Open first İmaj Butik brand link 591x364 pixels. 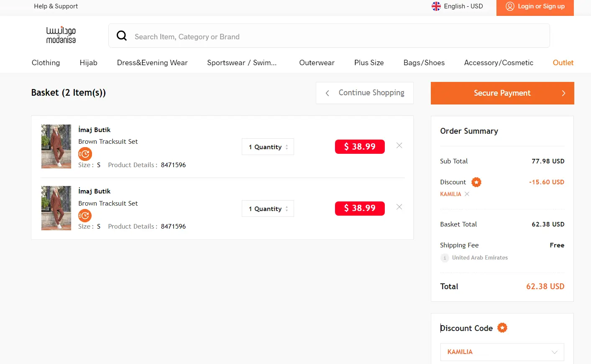[x=95, y=130]
